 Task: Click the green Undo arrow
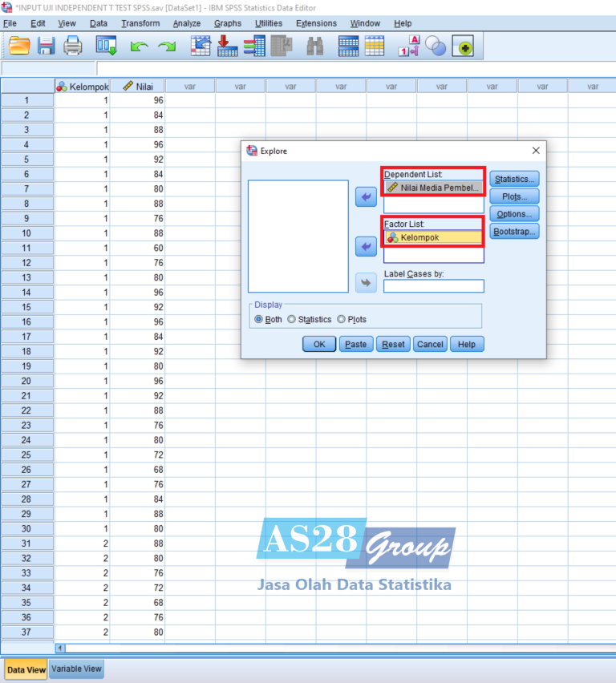tap(140, 47)
